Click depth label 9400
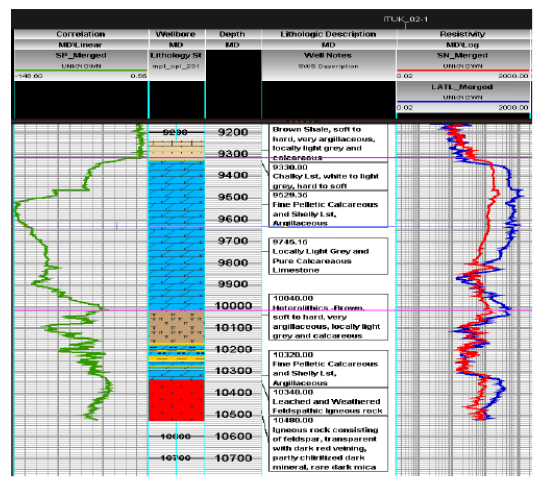Screen dimensions: 558x490 [233, 175]
